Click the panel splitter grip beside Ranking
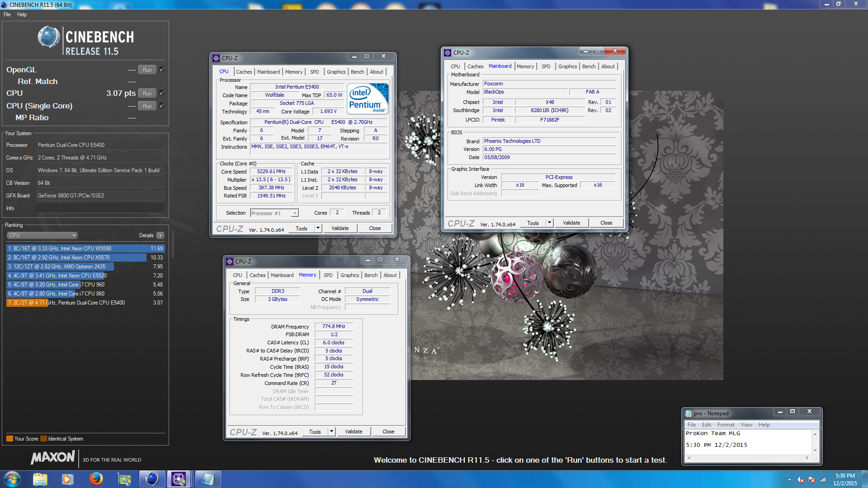This screenshot has width=868, height=488. [x=173, y=244]
